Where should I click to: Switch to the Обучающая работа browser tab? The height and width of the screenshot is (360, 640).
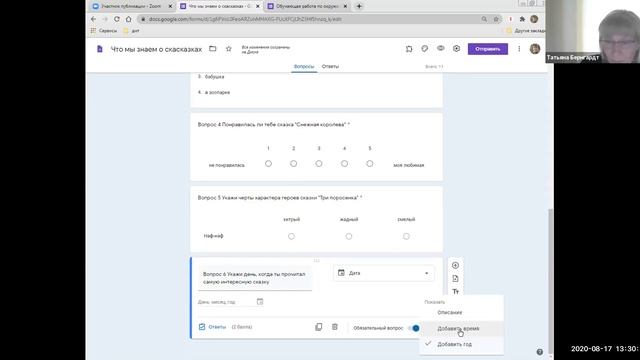[307, 6]
